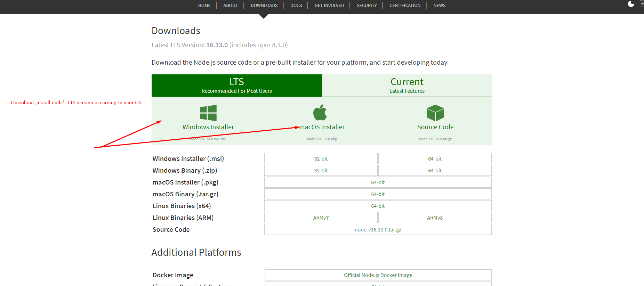Click the Source Code cube icon
The image size is (644, 286).
coord(435,113)
